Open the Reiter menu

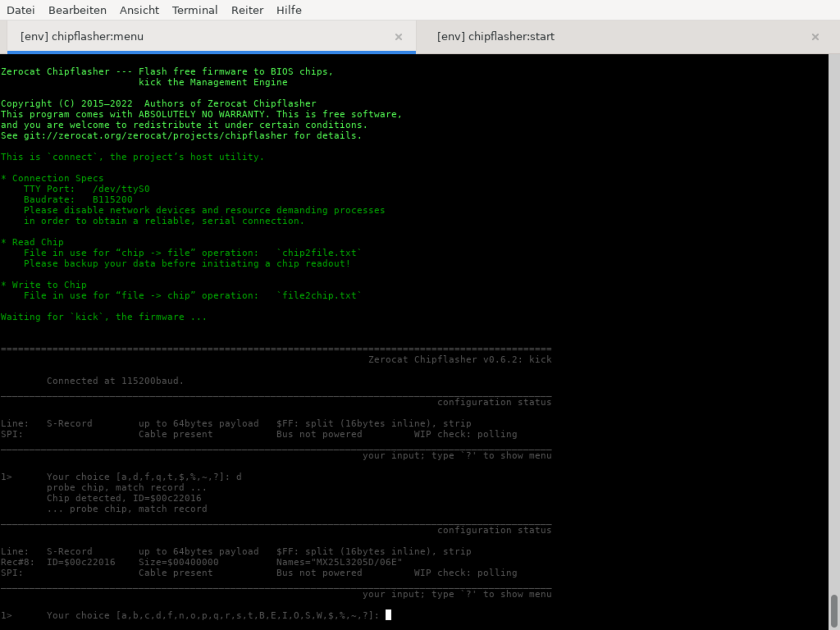pyautogui.click(x=247, y=10)
